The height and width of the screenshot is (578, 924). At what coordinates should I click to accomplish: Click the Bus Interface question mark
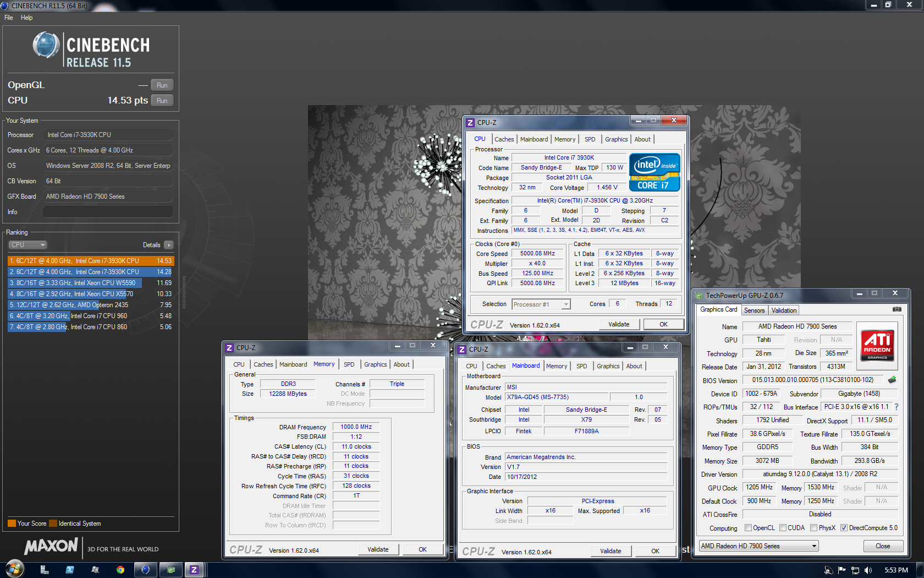coord(896,407)
